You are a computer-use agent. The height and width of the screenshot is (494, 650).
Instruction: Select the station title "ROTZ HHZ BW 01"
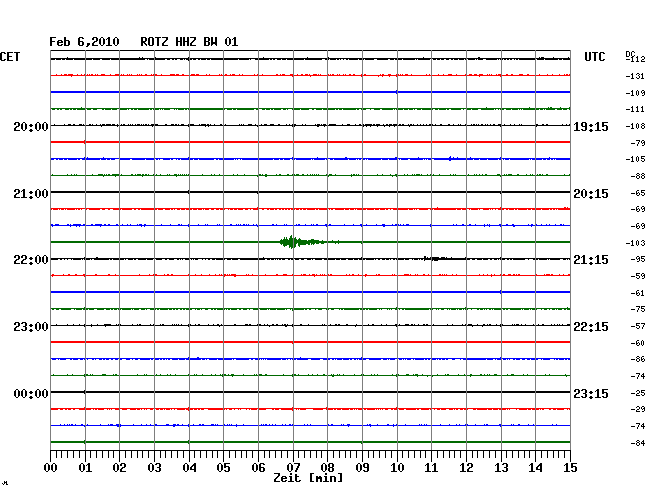[189, 42]
